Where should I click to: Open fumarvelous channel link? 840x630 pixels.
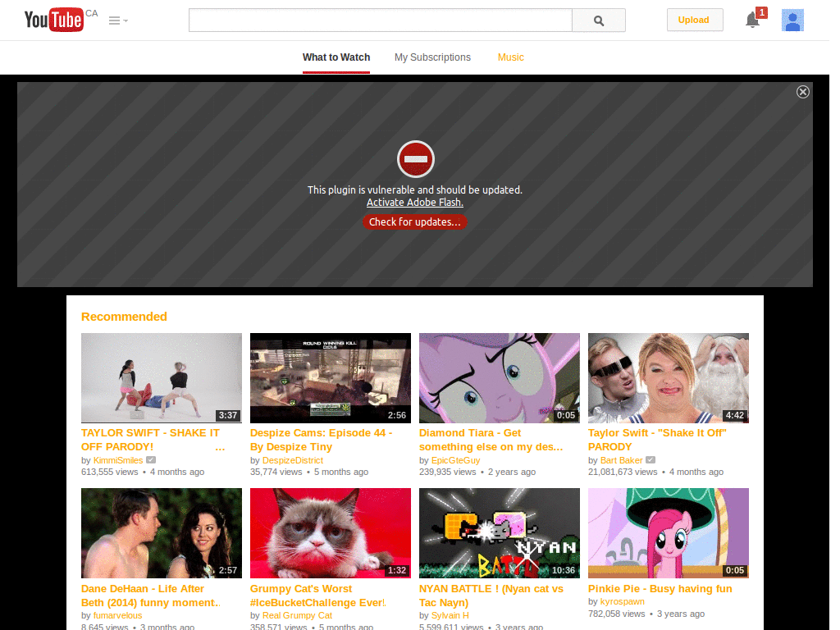[117, 615]
